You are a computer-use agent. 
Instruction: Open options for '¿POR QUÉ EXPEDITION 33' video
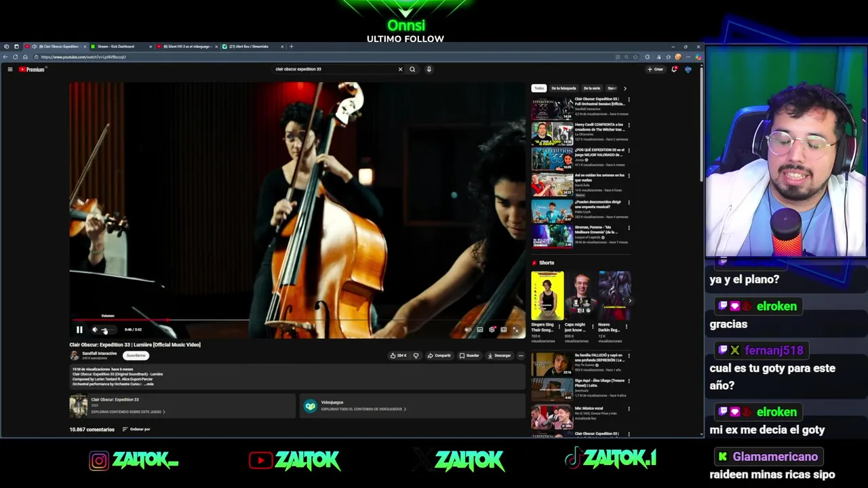click(x=629, y=150)
